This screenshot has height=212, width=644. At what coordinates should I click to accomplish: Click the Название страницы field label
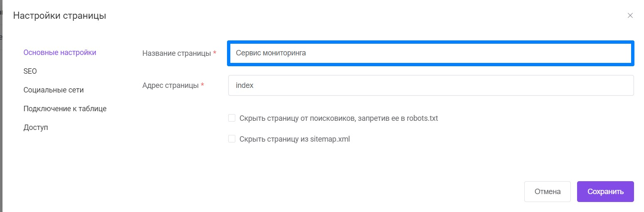click(x=177, y=53)
